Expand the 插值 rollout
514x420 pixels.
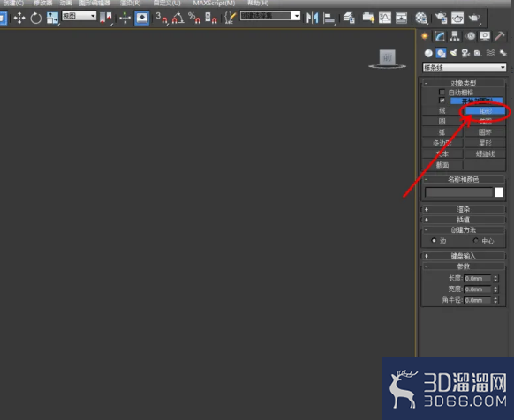coord(464,220)
